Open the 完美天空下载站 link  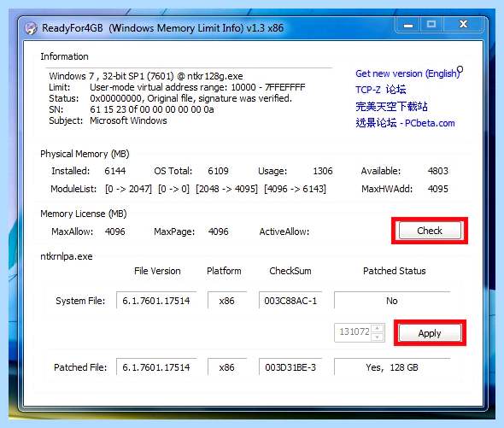pos(391,106)
